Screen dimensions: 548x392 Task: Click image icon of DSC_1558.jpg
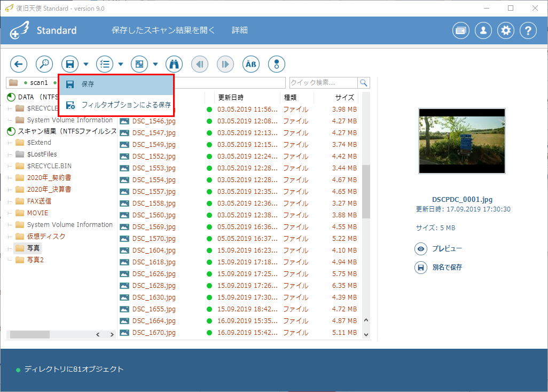[x=124, y=203]
